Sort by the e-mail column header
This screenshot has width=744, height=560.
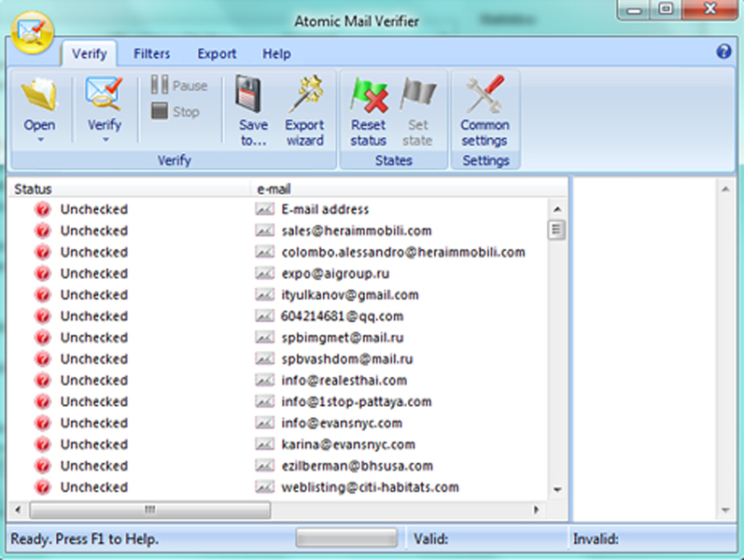(x=409, y=189)
